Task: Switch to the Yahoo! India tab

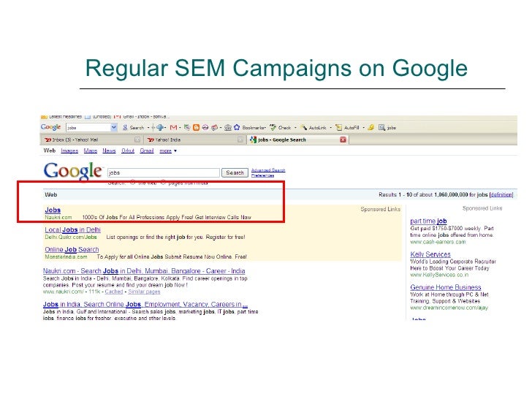Action: coord(194,140)
